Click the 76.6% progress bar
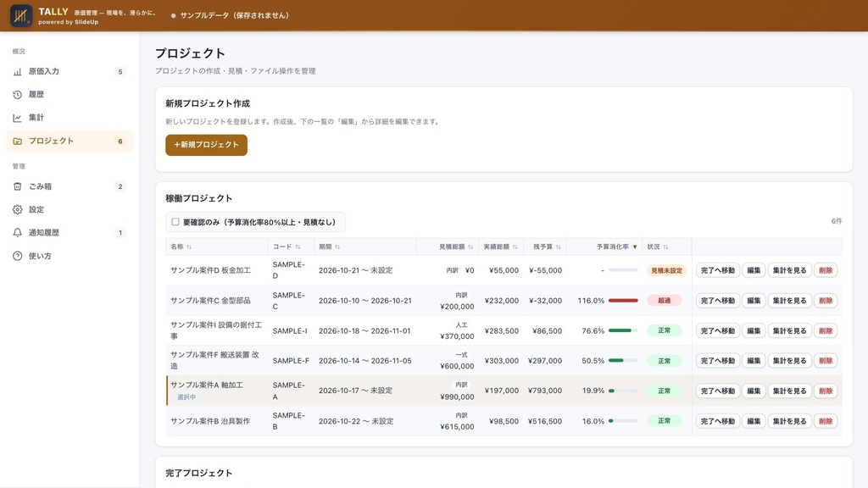Image resolution: width=868 pixels, height=488 pixels. tap(623, 331)
